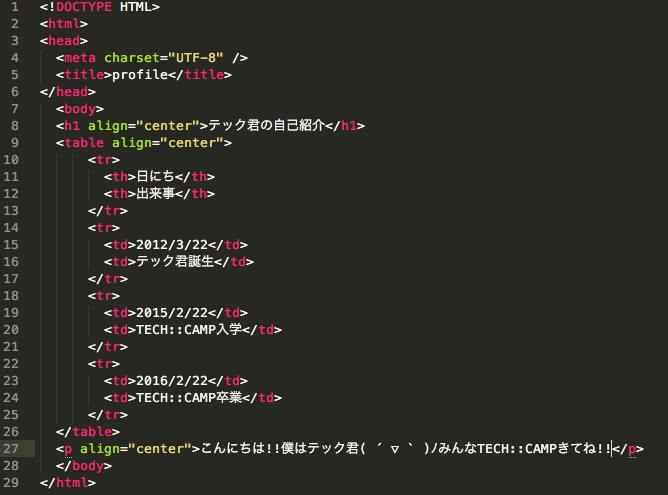Click the text みんなTECH::CAMPきてね!! on line 27
This screenshot has width=668, height=495.
525,449
